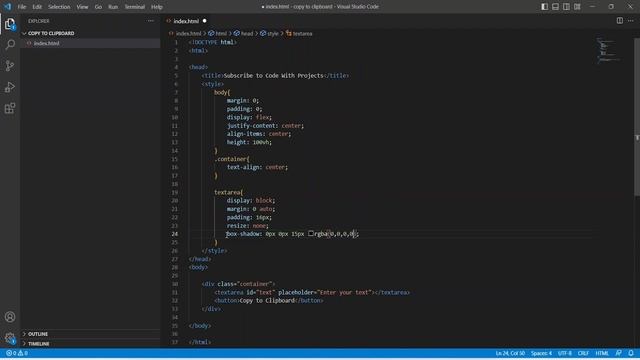Open the Explorer view in activity bar
Image resolution: width=640 pixels, height=360 pixels.
(10, 24)
